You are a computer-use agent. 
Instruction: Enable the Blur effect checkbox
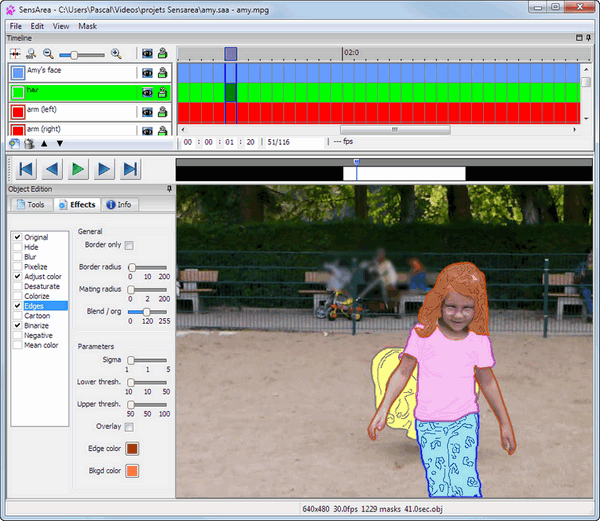[17, 257]
